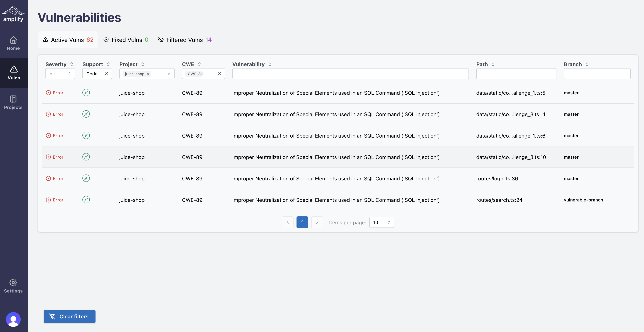Click code-fix support icon for routes/login.ts:36
644x332 pixels.
click(86, 178)
